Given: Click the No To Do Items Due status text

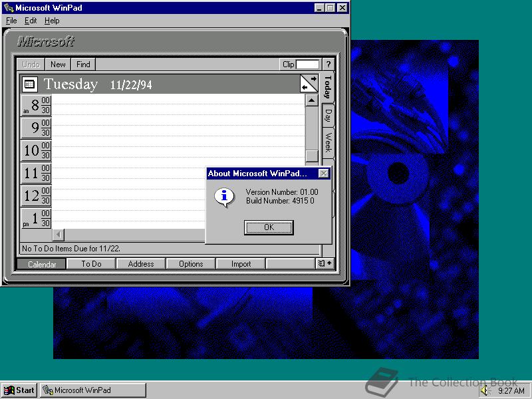Looking at the screenshot, I should pos(71,249).
